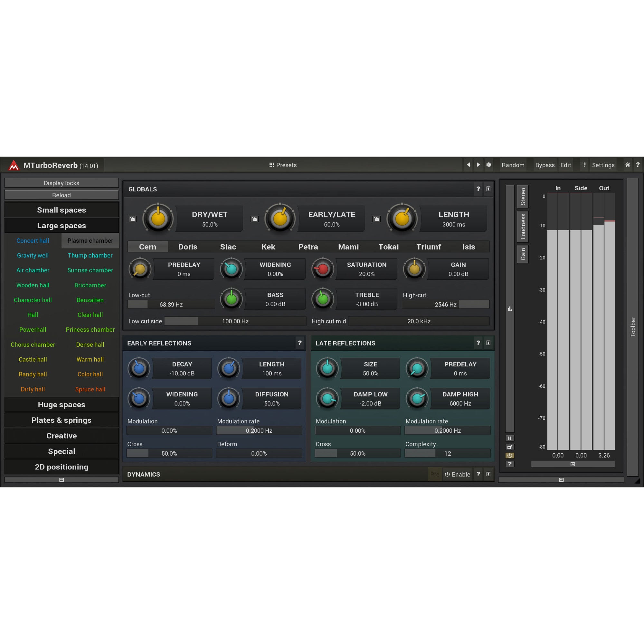Screen dimensions: 644x644
Task: Enable the DYNAMICS section
Action: pos(457,474)
